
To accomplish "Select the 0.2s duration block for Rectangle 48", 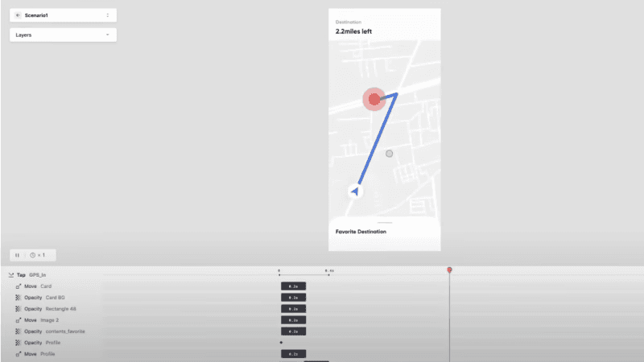I will coord(293,309).
